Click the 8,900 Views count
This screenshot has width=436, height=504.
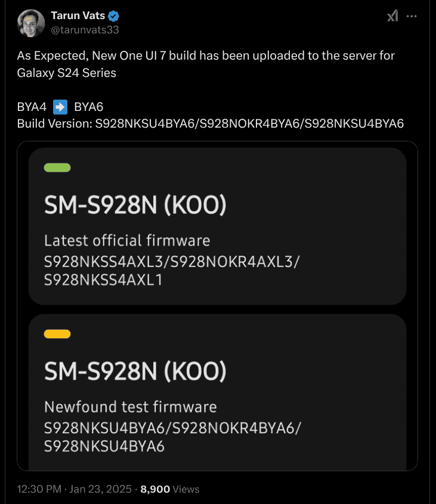click(x=170, y=489)
